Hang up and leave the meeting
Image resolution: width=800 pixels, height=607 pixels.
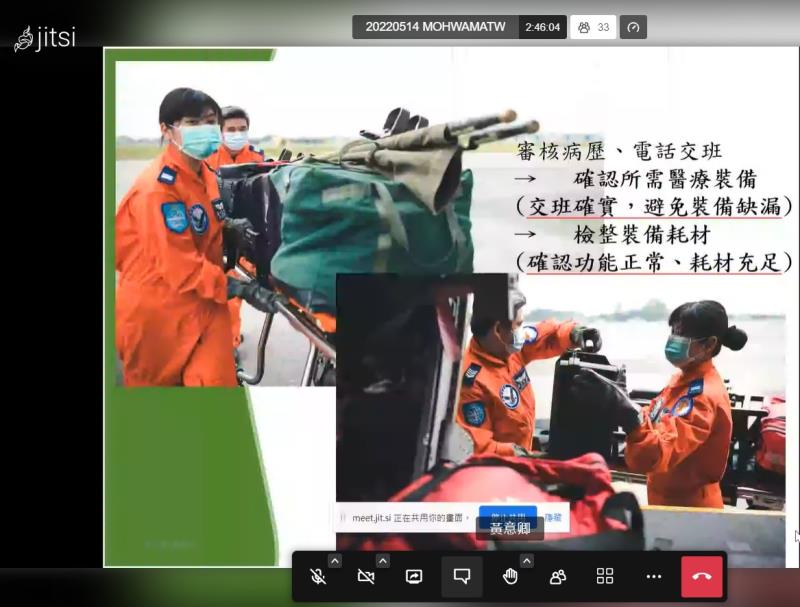(x=701, y=577)
